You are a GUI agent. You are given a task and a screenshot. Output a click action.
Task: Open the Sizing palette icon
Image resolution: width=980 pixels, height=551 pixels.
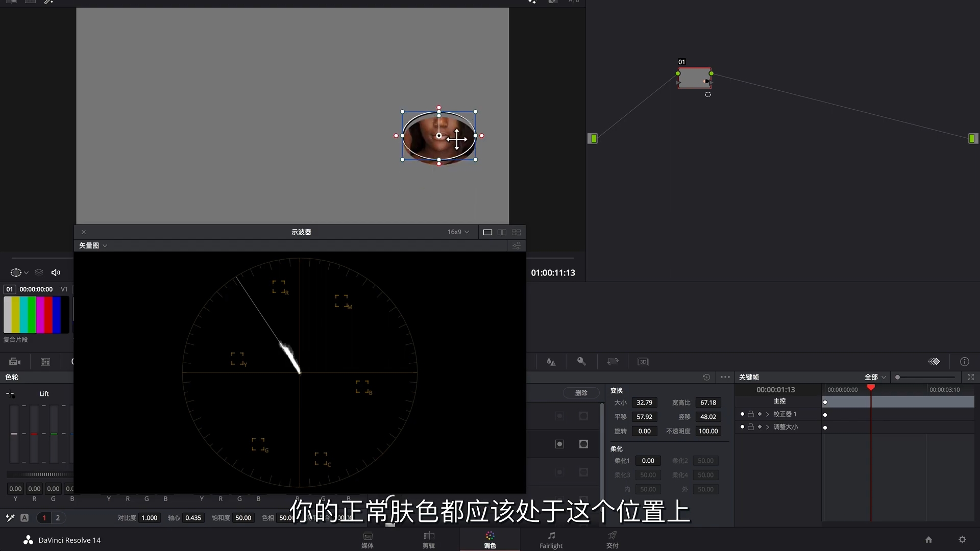click(612, 362)
